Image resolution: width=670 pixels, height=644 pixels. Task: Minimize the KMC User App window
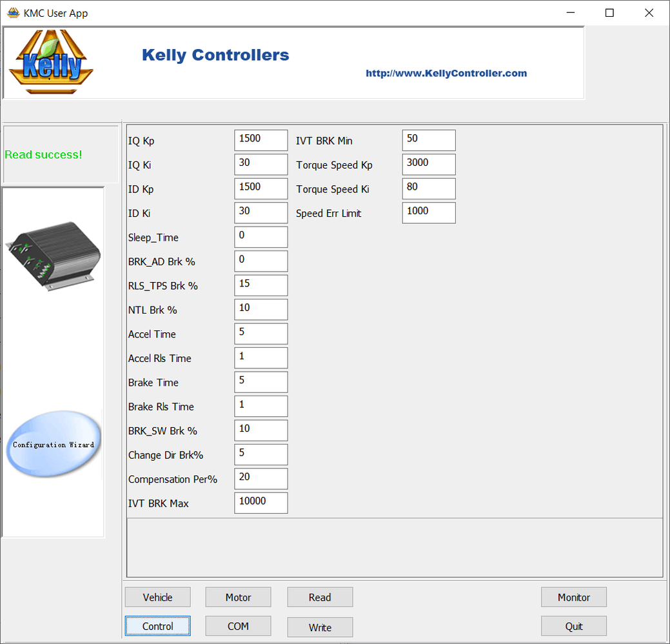[x=571, y=13]
